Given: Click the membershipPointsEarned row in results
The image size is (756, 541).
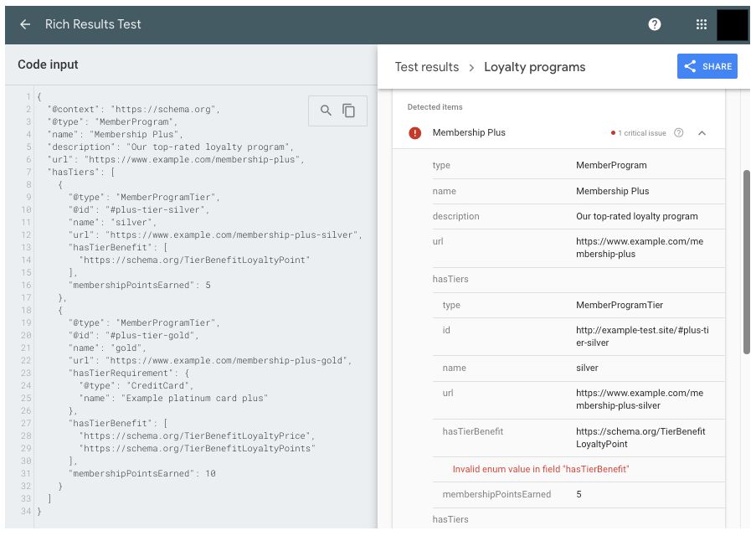Looking at the screenshot, I should click(579, 495).
